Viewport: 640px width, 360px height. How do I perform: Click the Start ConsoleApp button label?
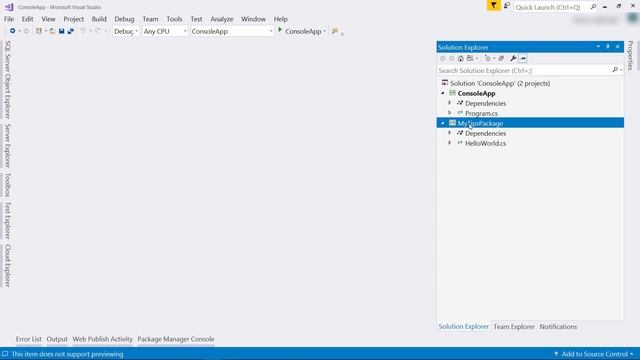point(303,31)
